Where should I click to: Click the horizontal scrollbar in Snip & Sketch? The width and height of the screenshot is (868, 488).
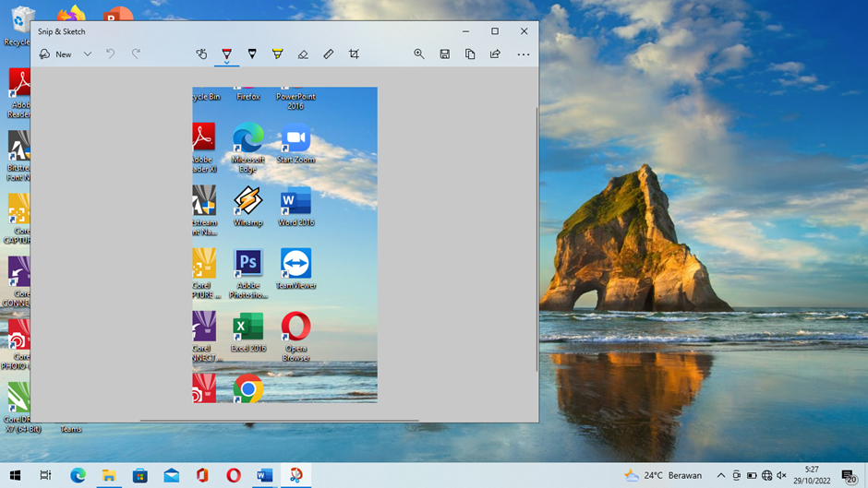click(x=279, y=421)
